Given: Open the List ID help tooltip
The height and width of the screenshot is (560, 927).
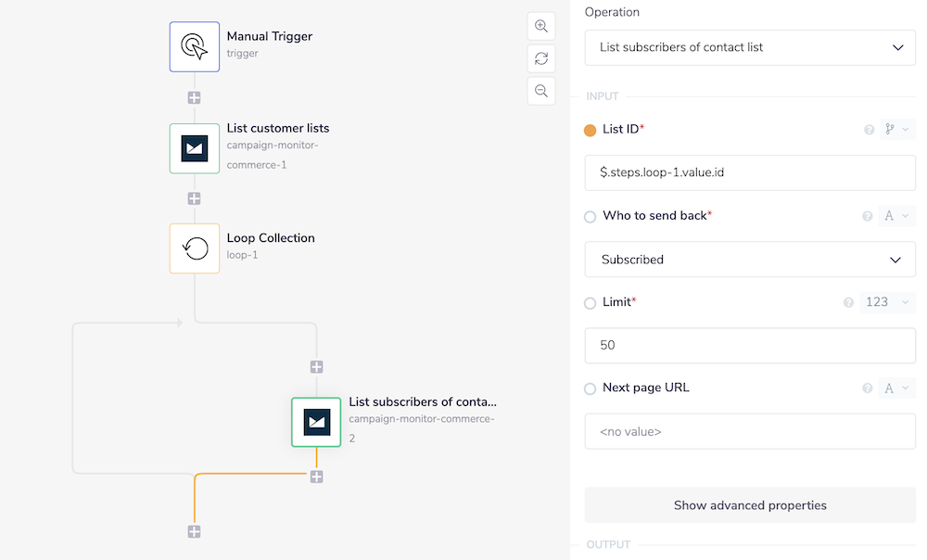Looking at the screenshot, I should click(x=868, y=131).
